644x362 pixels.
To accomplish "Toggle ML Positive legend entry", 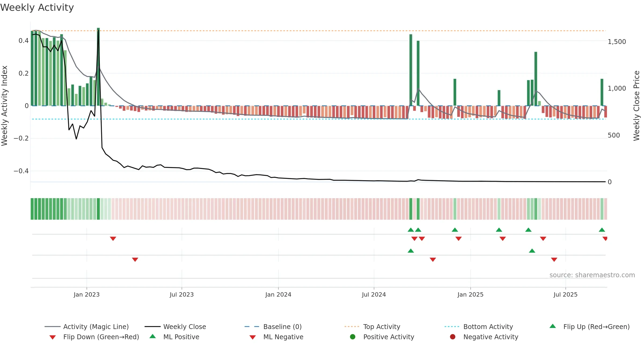I will pos(174,337).
